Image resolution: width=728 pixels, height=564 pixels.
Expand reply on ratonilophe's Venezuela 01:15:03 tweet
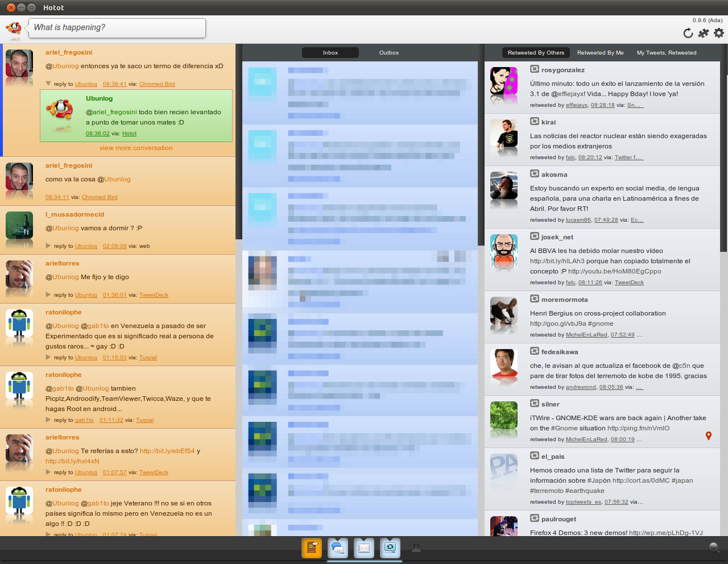point(48,358)
